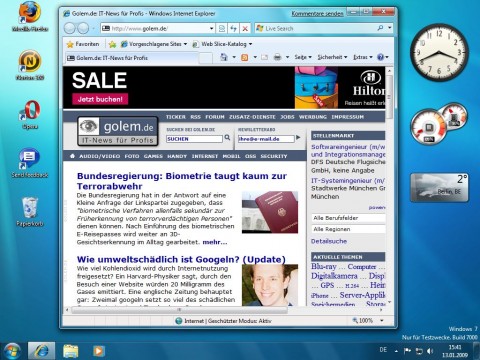Click the browser Forward arrow button
This screenshot has width=480, height=360.
tap(83, 28)
